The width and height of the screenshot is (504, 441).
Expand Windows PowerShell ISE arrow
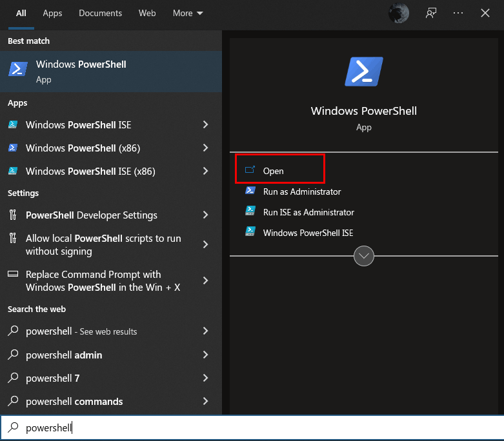[205, 124]
